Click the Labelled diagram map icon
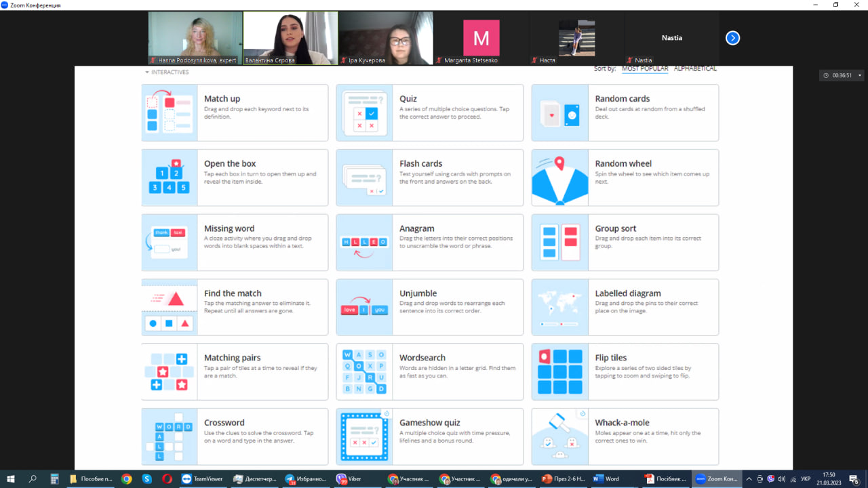 [x=559, y=307]
